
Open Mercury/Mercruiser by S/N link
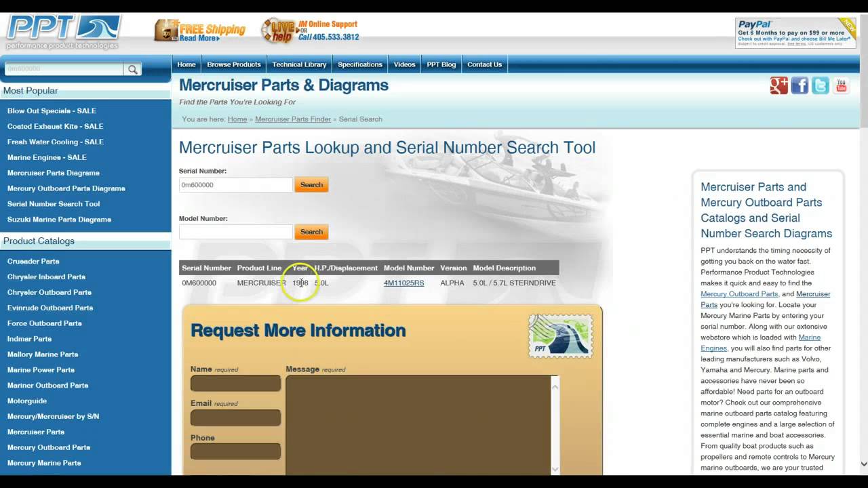(x=53, y=418)
